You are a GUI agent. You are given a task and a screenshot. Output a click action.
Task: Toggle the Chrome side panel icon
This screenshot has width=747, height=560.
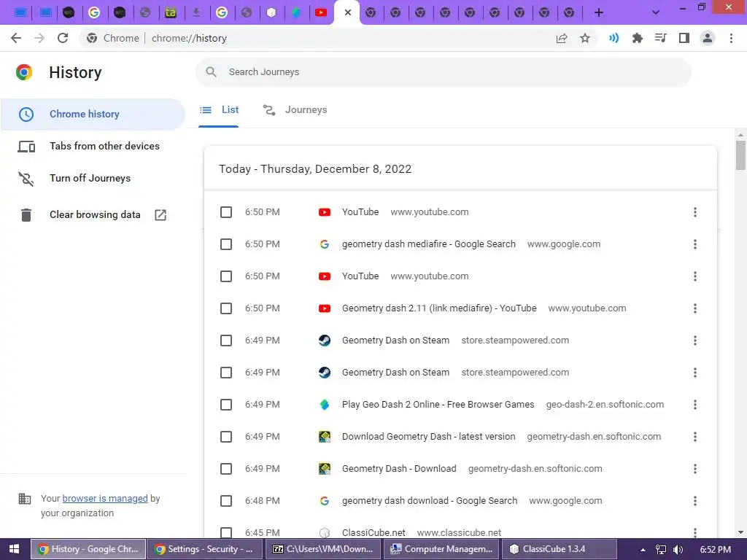tap(684, 38)
